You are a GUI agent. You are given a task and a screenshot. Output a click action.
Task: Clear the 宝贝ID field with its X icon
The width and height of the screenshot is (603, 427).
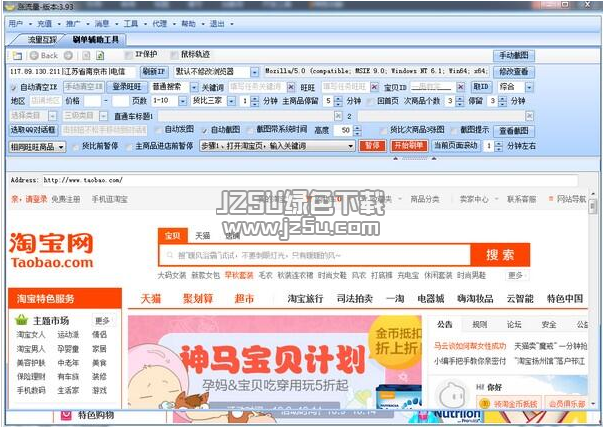point(460,87)
